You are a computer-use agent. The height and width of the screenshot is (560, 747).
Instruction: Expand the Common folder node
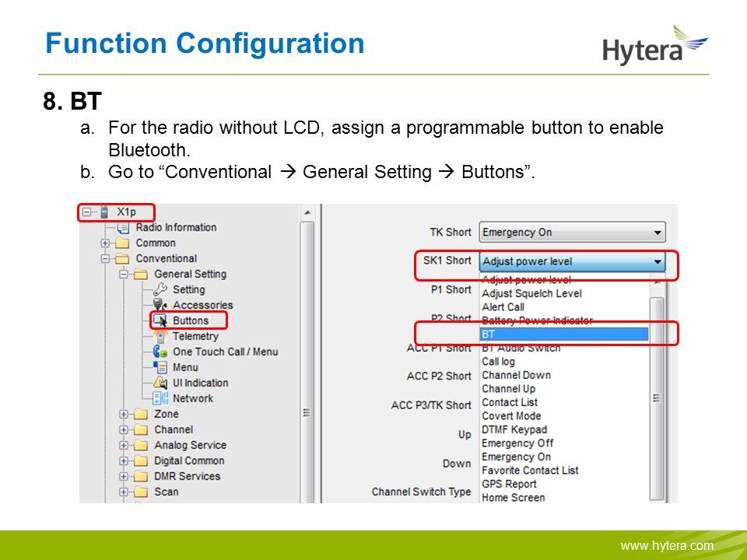pos(105,243)
